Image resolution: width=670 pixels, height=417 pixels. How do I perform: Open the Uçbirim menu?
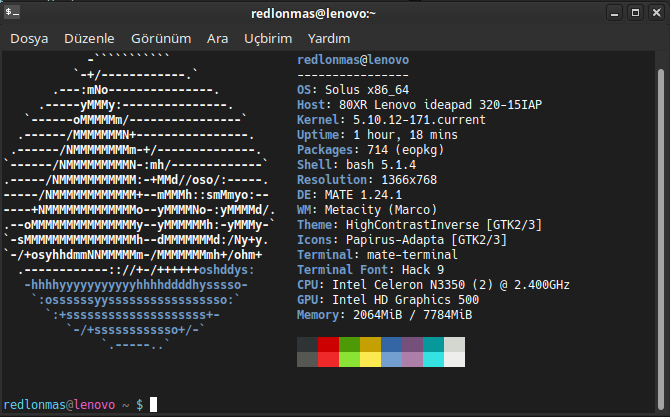pos(267,38)
